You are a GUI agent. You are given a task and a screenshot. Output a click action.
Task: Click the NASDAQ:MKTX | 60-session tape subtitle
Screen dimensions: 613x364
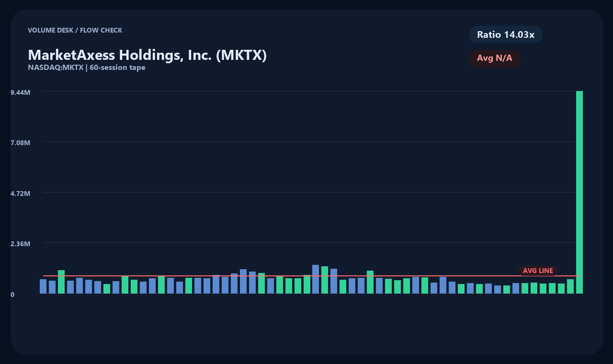click(x=87, y=68)
